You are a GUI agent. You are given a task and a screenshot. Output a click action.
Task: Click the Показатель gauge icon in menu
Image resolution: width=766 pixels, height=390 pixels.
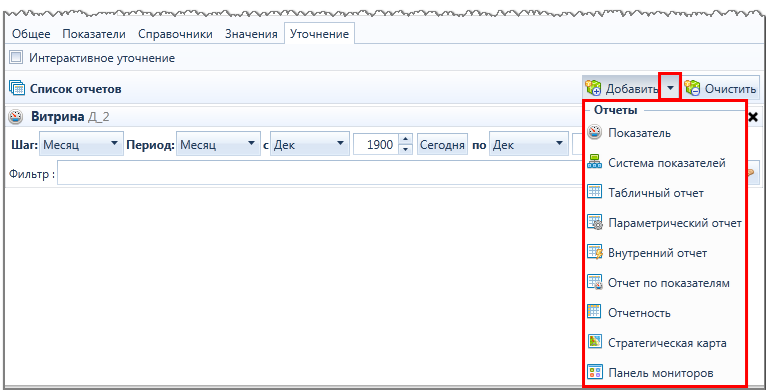(594, 132)
